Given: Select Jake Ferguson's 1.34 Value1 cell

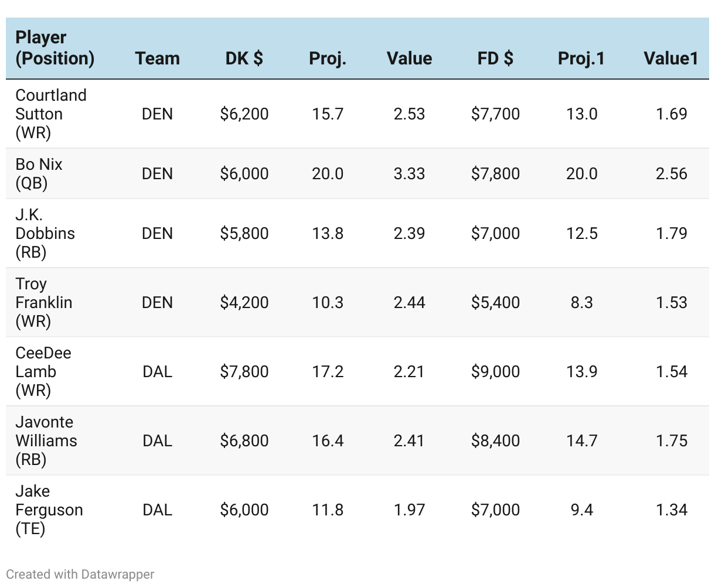Looking at the screenshot, I should [x=671, y=510].
